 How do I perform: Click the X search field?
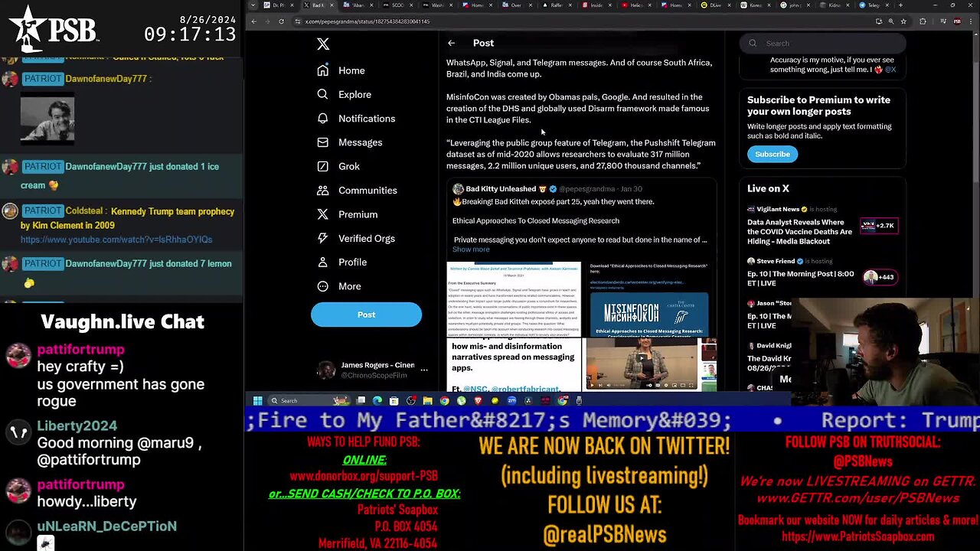click(x=823, y=44)
